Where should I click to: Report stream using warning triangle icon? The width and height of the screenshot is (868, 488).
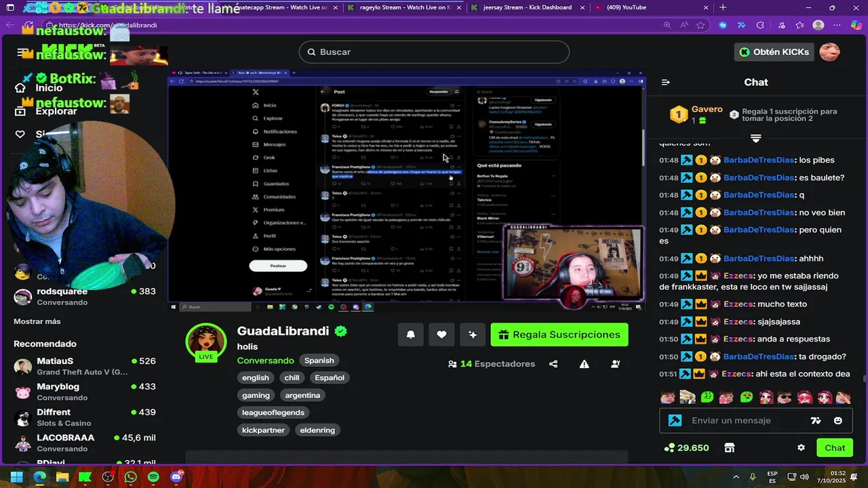pos(585,364)
